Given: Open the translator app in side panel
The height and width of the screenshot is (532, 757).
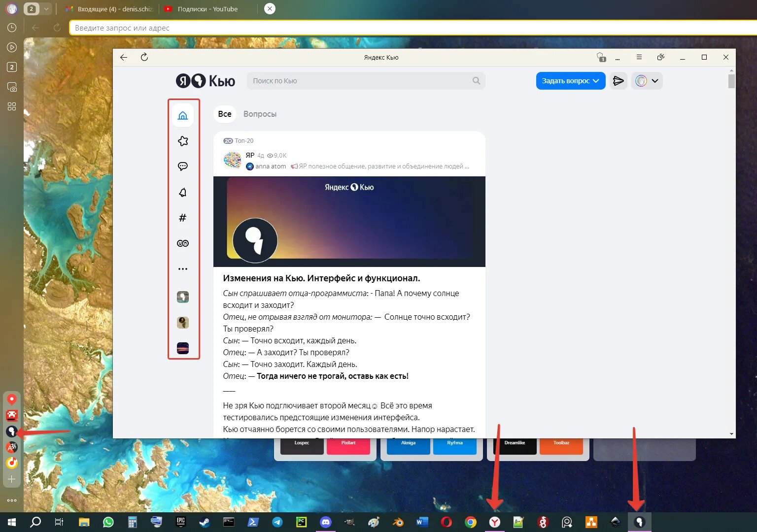Looking at the screenshot, I should tap(12, 447).
